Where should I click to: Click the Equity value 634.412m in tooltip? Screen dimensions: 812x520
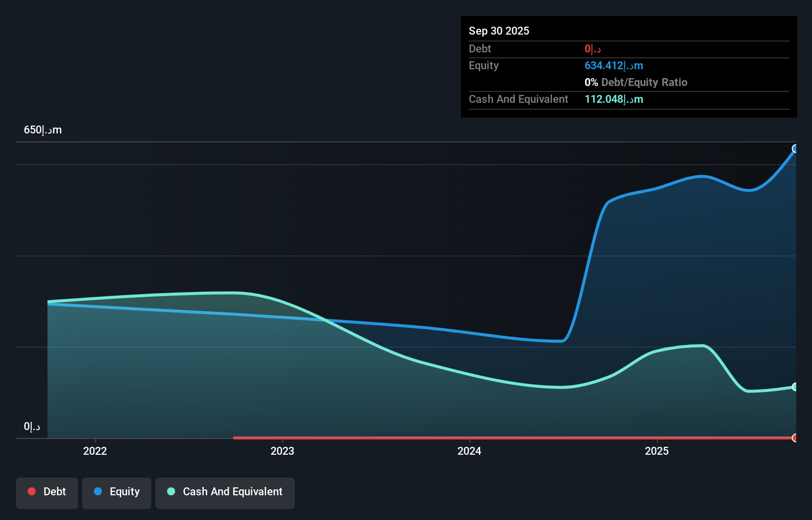(613, 65)
